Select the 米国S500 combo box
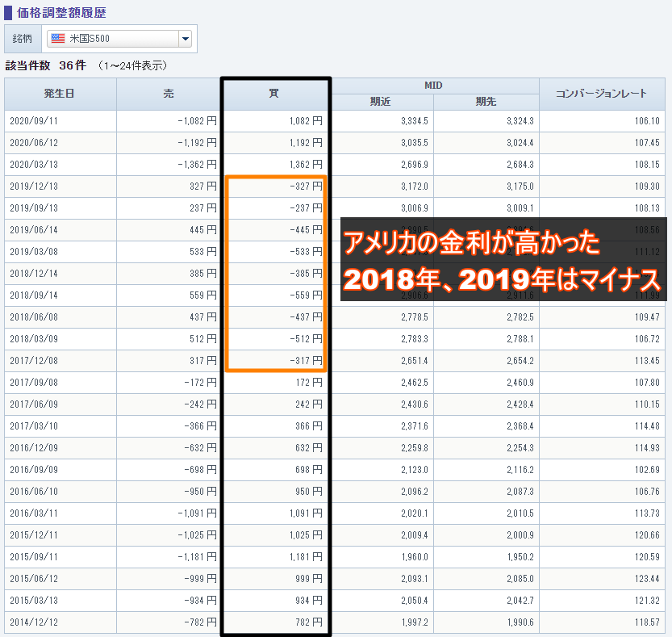 pos(119,39)
